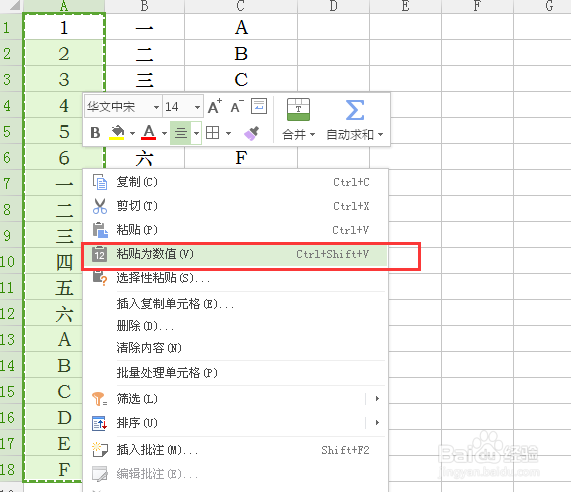Image resolution: width=571 pixels, height=492 pixels.
Task: Click the insert comment note icon
Action: (x=100, y=450)
